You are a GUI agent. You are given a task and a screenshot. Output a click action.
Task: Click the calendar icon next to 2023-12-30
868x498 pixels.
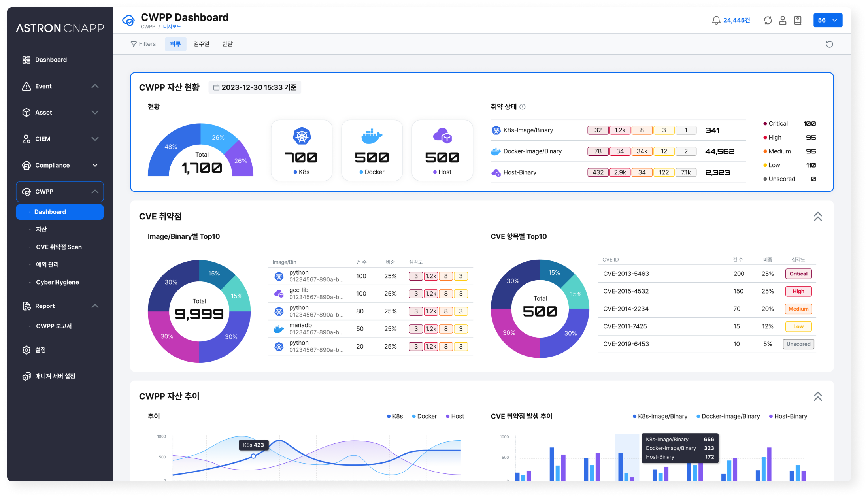click(216, 87)
